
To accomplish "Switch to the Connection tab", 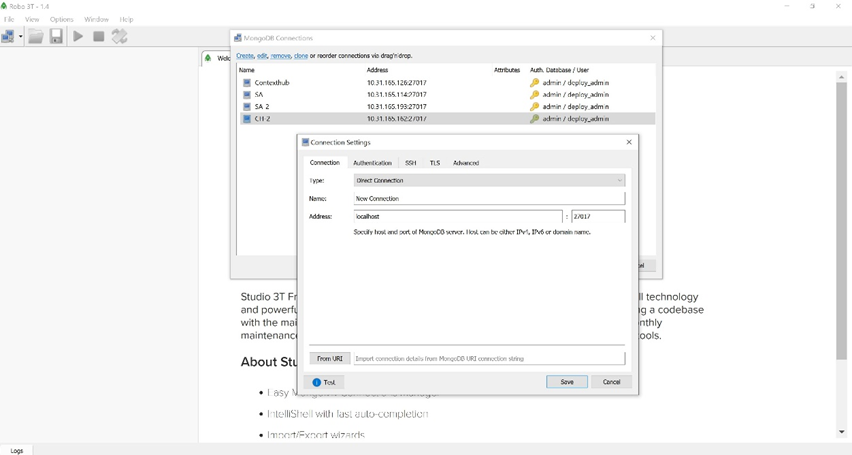I will coord(324,163).
